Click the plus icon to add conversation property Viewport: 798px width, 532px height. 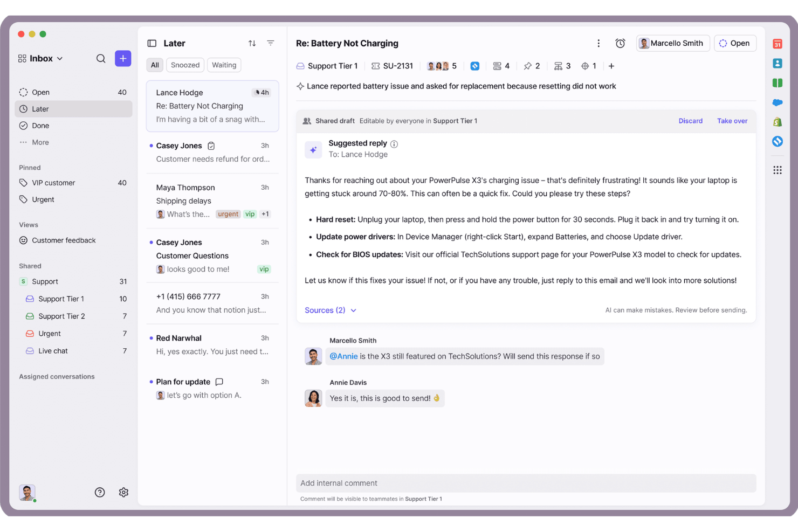pyautogui.click(x=611, y=66)
